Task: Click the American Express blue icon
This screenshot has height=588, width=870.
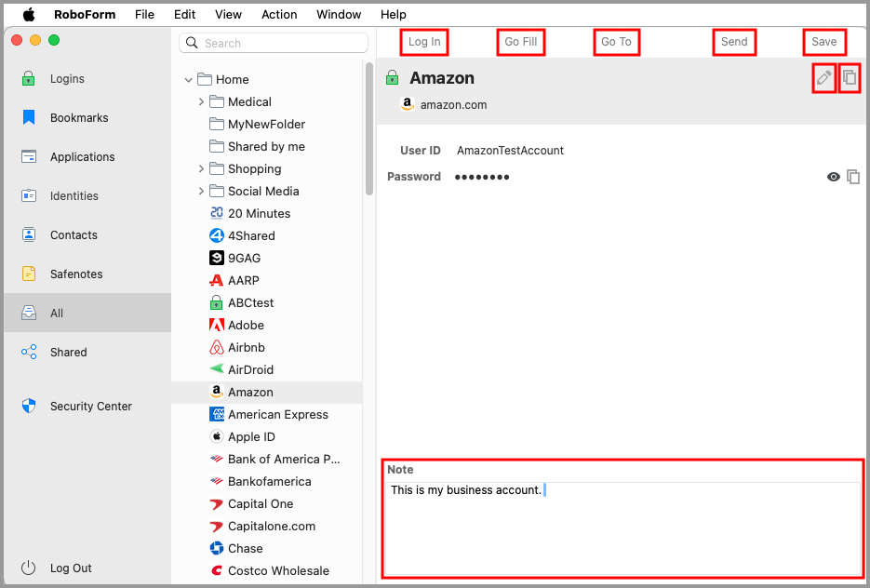Action: point(217,414)
